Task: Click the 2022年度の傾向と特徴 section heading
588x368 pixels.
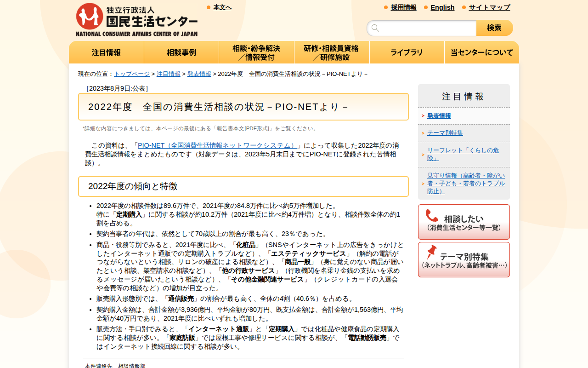Action: 243,186
